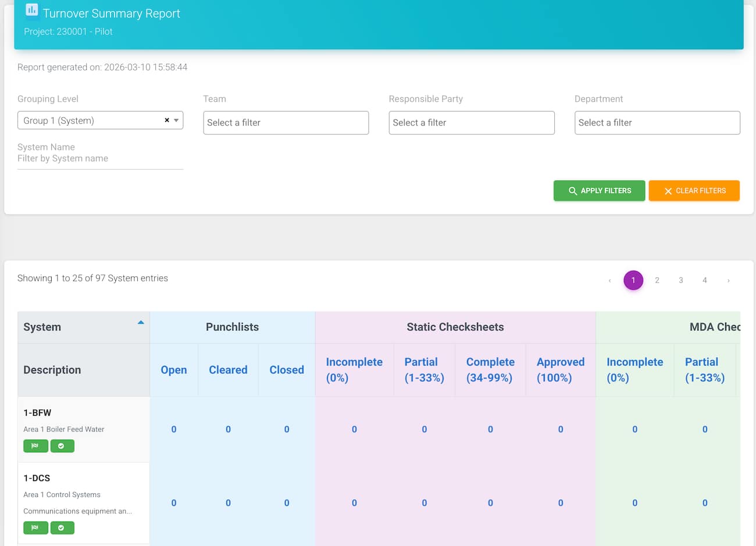Image resolution: width=756 pixels, height=546 pixels.
Task: Click the Turnover Summary Report chart icon
Action: tap(32, 10)
